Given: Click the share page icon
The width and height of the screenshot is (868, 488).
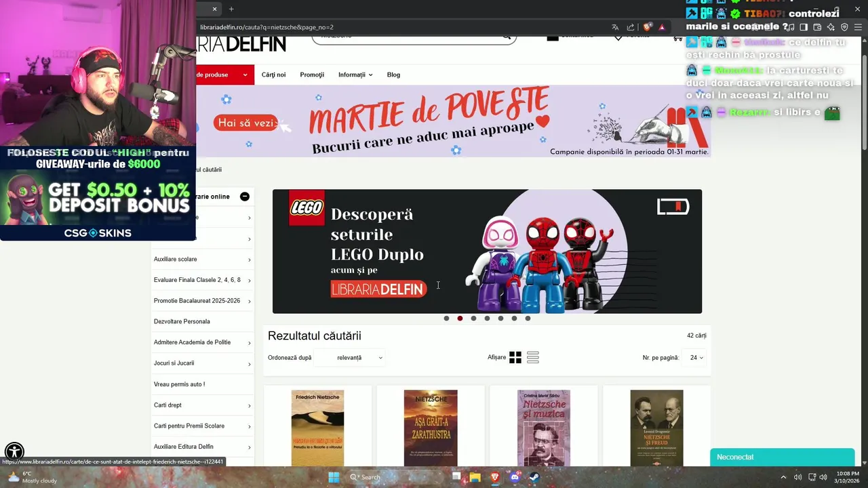Looking at the screenshot, I should (x=631, y=27).
